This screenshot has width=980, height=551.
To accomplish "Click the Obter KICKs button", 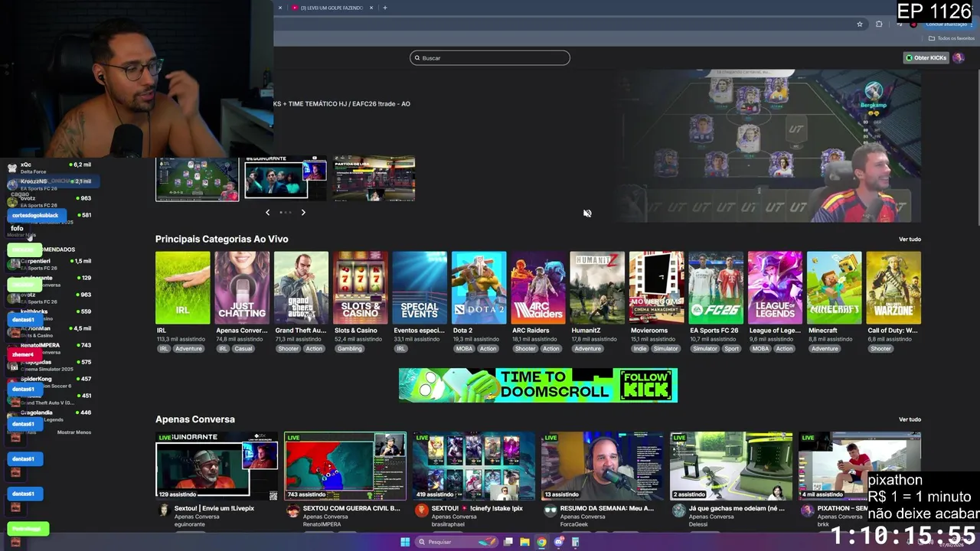I will (926, 57).
